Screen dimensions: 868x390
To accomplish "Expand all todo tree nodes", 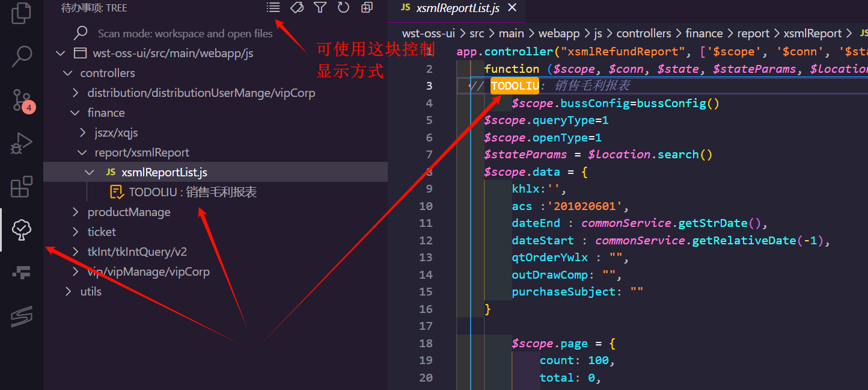I will 367,7.
